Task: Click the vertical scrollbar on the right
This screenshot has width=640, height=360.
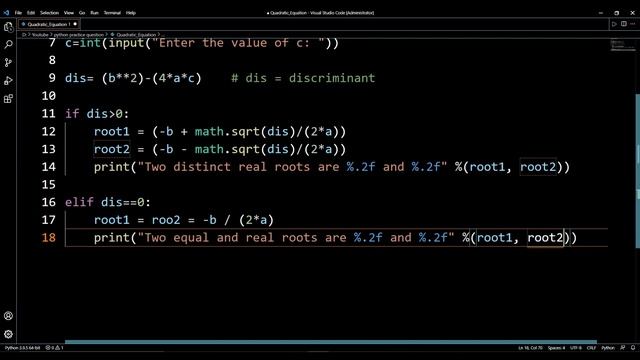Action: pos(637,171)
